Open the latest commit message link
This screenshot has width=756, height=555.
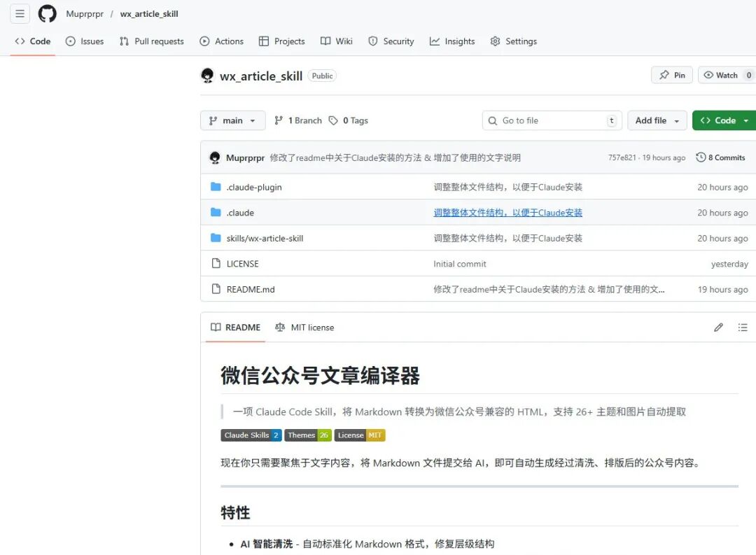395,157
